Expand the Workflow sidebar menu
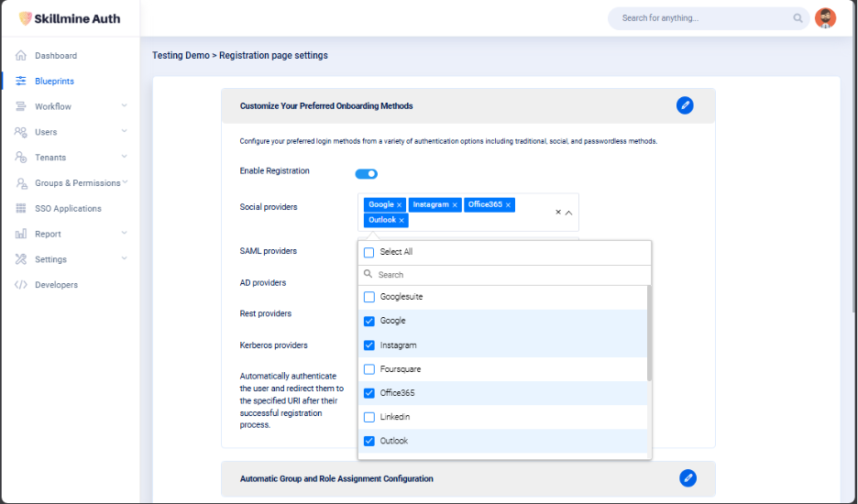 pos(124,106)
